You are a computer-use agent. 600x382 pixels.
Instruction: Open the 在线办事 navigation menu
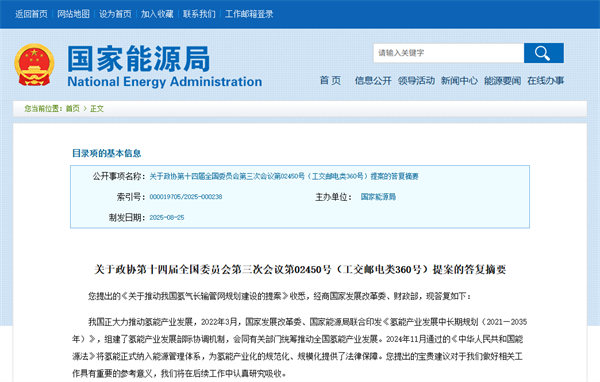[546, 80]
